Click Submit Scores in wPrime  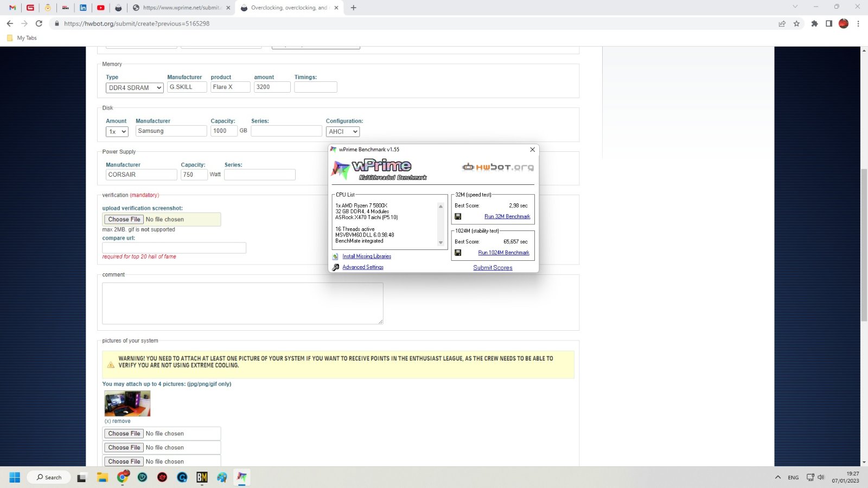[x=493, y=268]
